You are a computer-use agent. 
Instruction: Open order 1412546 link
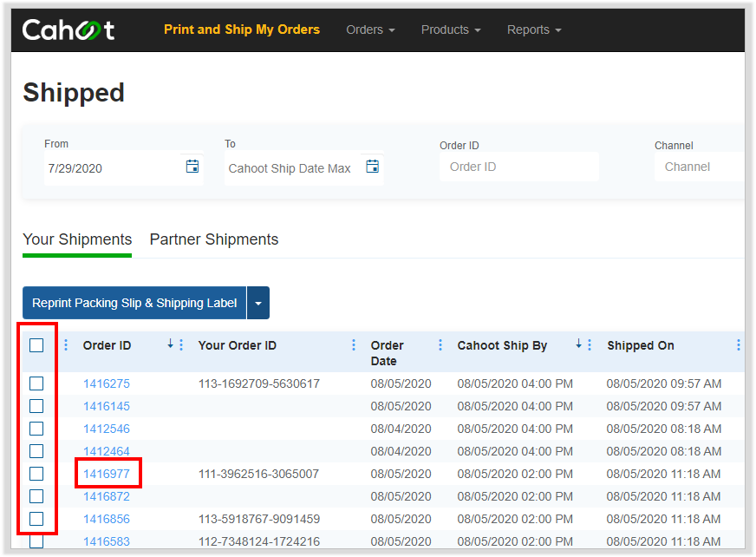(x=107, y=429)
